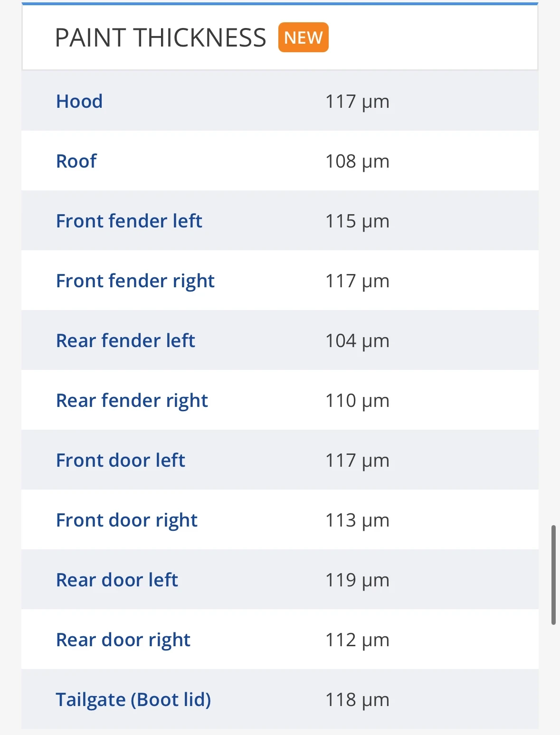Click the Front fender left link

[129, 221]
